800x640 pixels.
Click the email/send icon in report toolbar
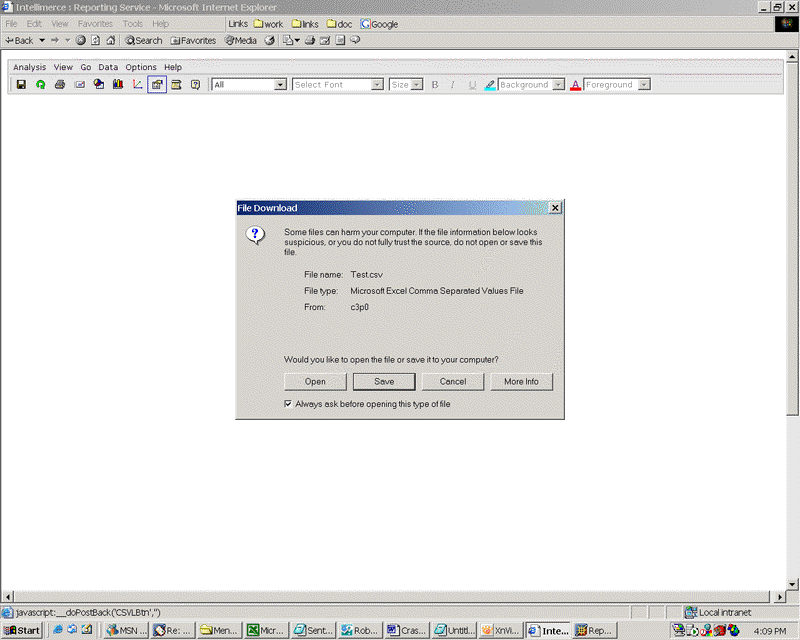(80, 84)
